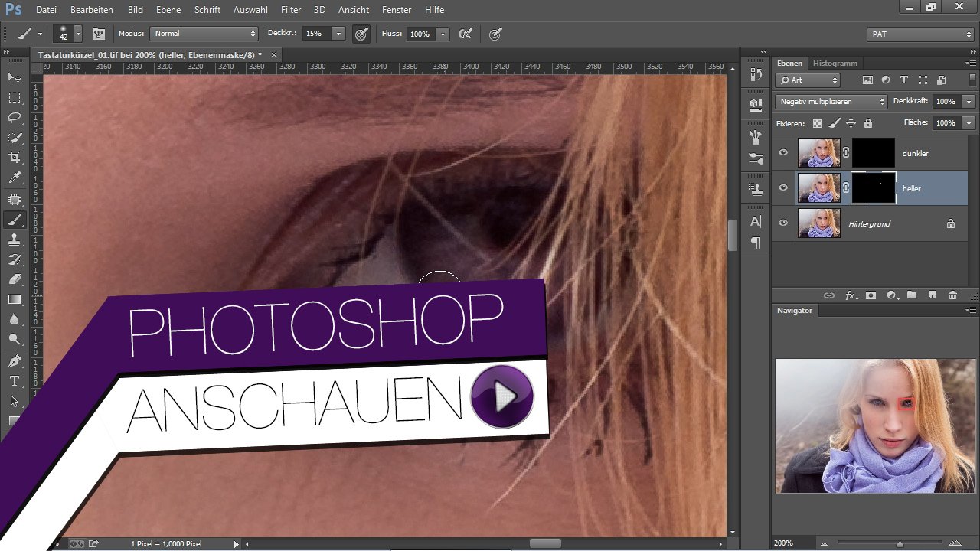980x551 pixels.
Task: Open the Ebene menu
Action: tap(168, 10)
